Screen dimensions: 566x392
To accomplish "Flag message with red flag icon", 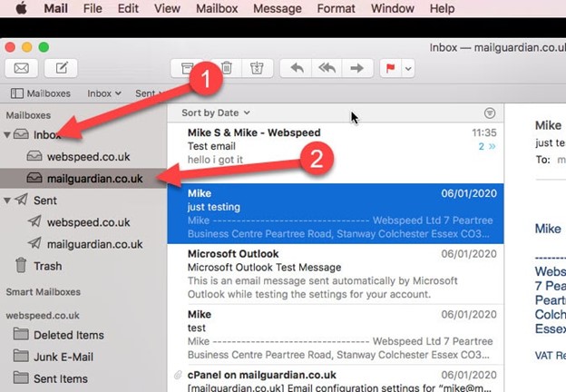I will [x=391, y=68].
